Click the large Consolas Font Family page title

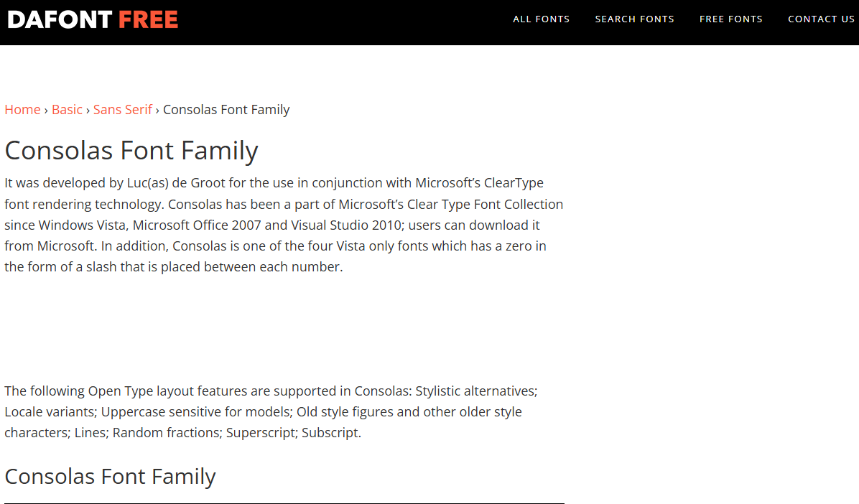pos(131,151)
